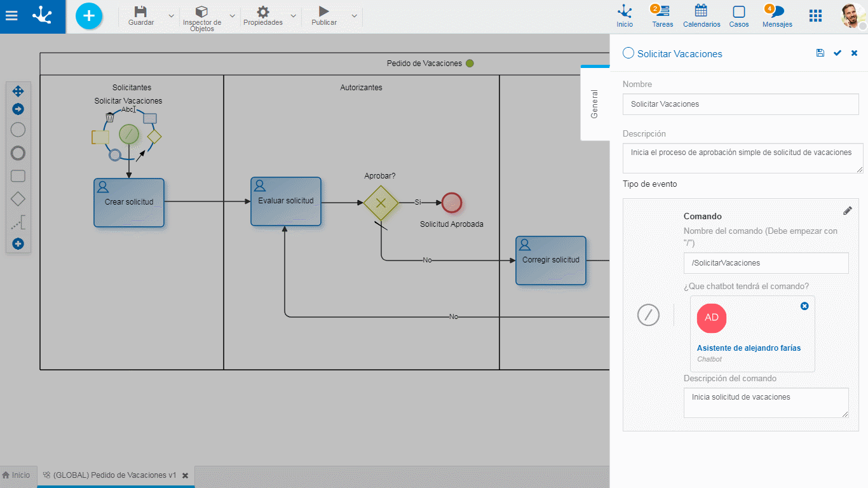Expand the Guardar dropdown arrow
The height and width of the screenshot is (488, 868).
(x=171, y=16)
